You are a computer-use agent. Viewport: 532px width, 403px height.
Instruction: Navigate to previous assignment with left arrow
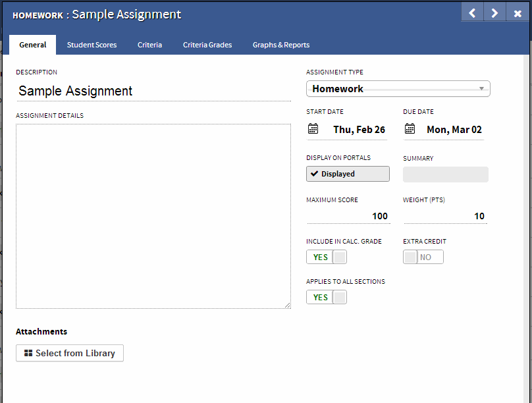tap(472, 12)
